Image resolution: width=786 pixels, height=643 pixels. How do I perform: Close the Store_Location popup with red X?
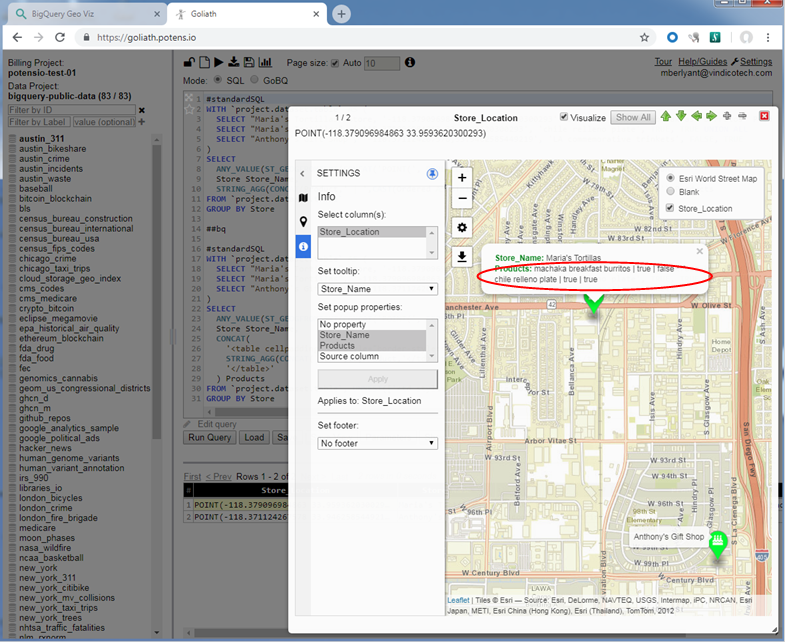point(764,116)
